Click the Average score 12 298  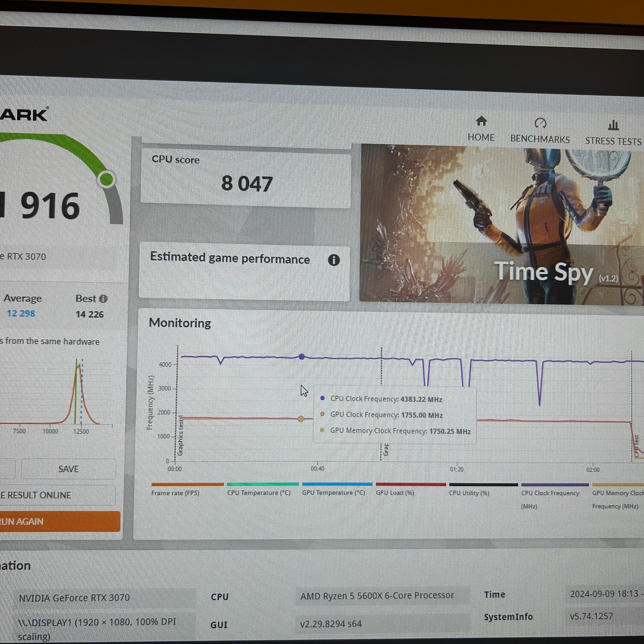[21, 314]
